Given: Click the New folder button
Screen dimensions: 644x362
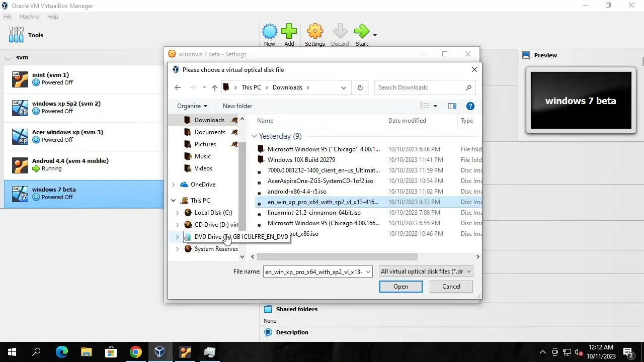Looking at the screenshot, I should click(x=237, y=106).
